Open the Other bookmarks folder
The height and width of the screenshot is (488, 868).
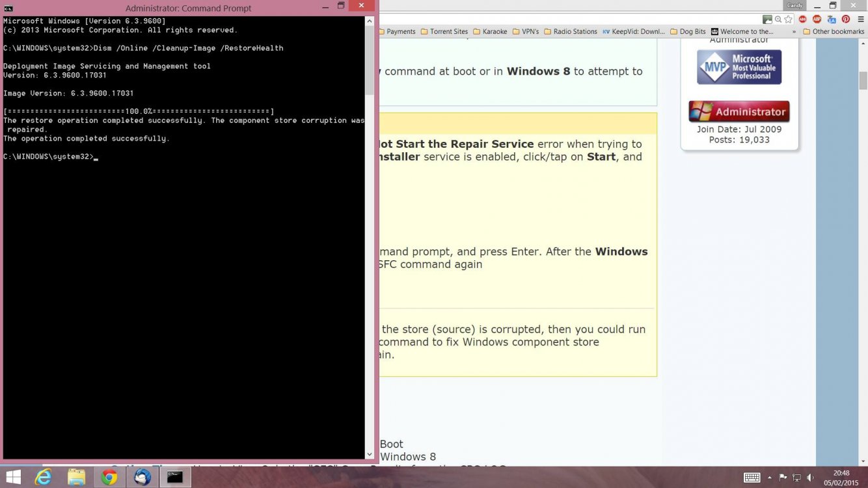[x=834, y=31]
